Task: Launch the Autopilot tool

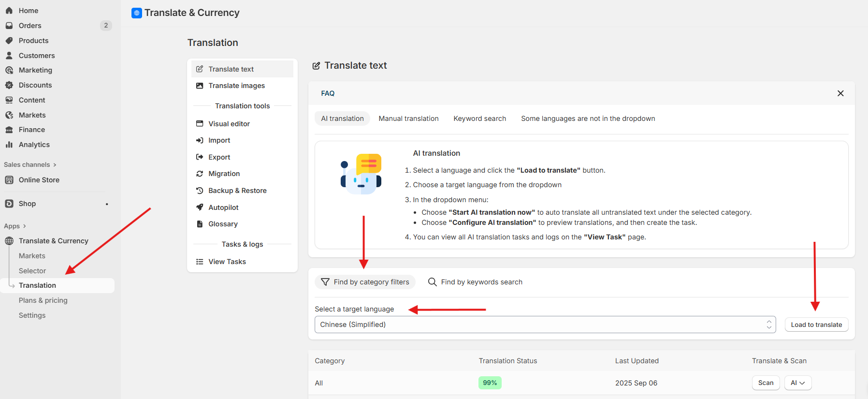Action: pos(223,207)
